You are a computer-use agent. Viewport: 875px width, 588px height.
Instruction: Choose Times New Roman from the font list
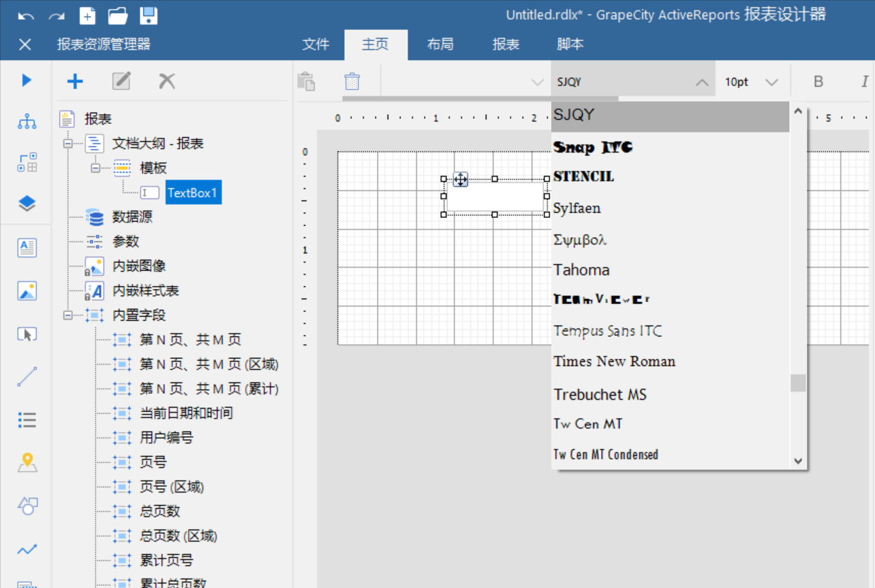tap(614, 361)
